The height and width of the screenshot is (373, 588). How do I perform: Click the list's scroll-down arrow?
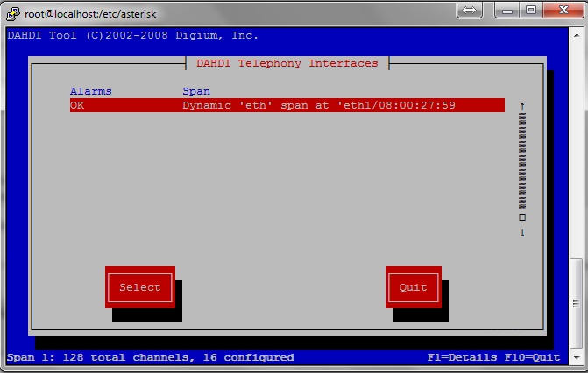pyautogui.click(x=522, y=233)
